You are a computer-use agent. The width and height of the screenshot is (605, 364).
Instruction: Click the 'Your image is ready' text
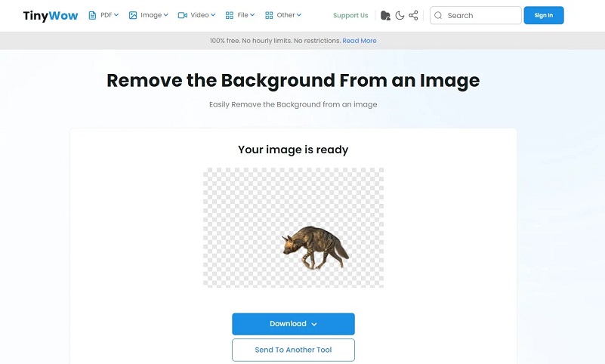(x=293, y=150)
